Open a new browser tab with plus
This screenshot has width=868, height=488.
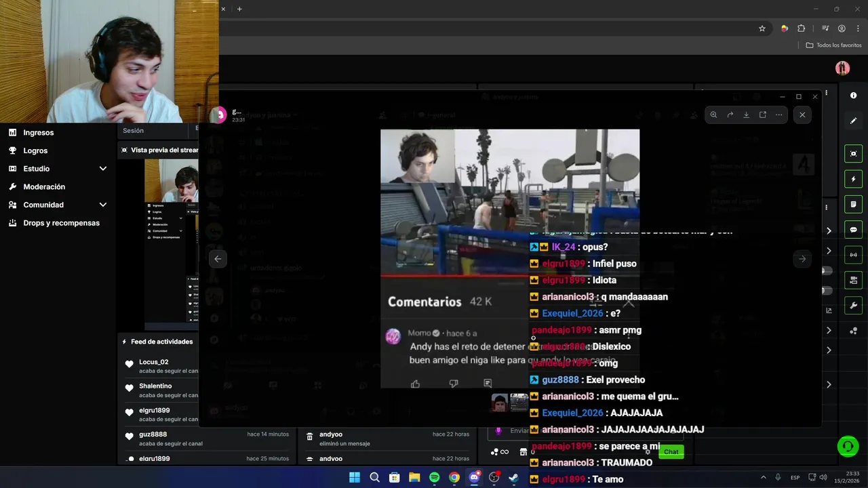tap(239, 9)
